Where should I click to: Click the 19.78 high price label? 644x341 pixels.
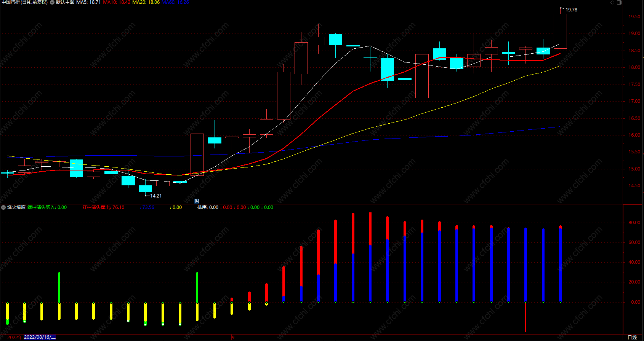(x=571, y=10)
